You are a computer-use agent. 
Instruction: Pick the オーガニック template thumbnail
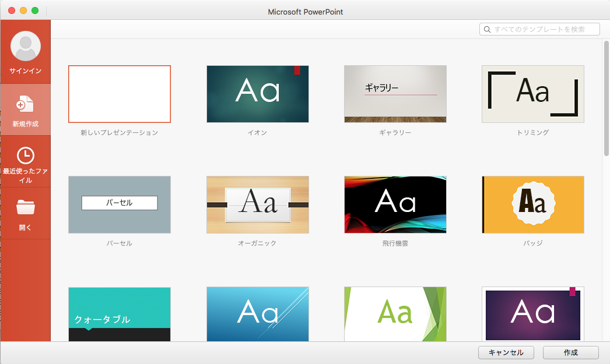click(x=258, y=205)
